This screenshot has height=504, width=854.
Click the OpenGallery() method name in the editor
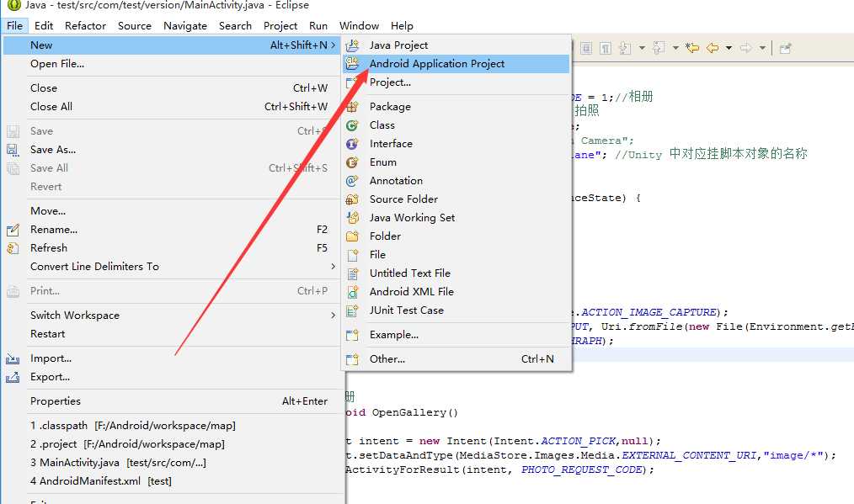(x=415, y=412)
